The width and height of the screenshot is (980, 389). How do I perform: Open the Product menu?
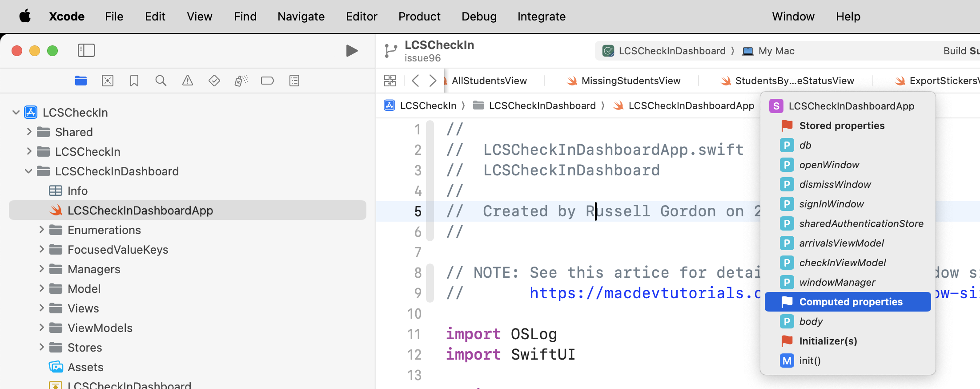[x=419, y=16]
